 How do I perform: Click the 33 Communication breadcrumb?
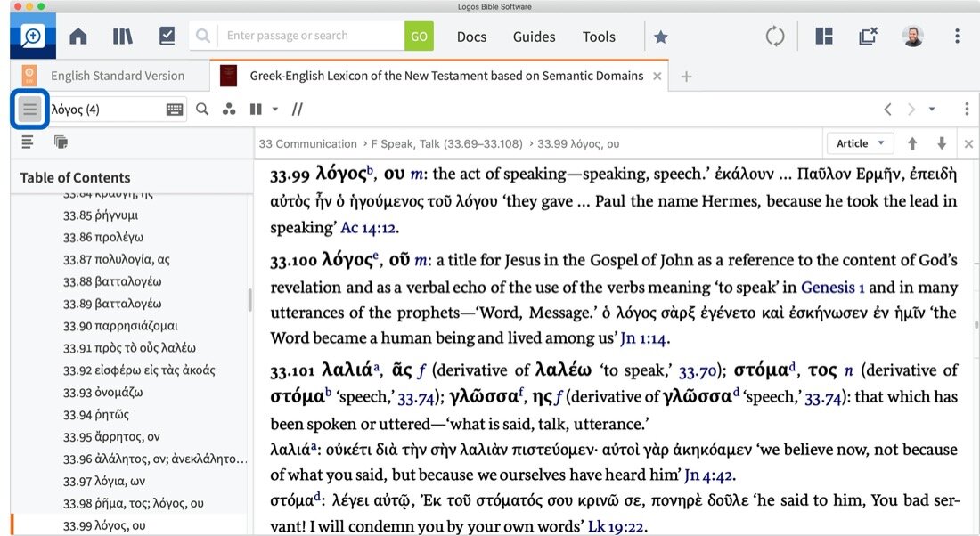307,143
